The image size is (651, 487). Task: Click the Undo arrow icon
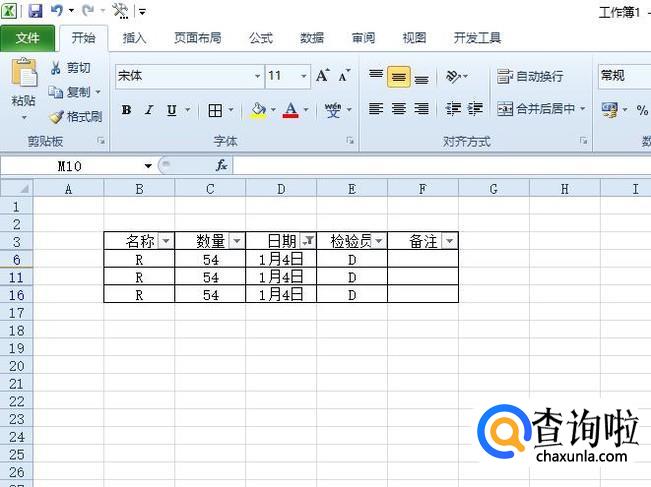pyautogui.click(x=57, y=10)
